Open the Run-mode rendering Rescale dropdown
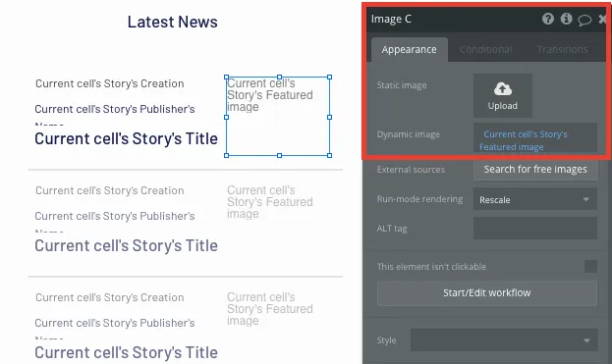This screenshot has height=364, width=612. [535, 199]
